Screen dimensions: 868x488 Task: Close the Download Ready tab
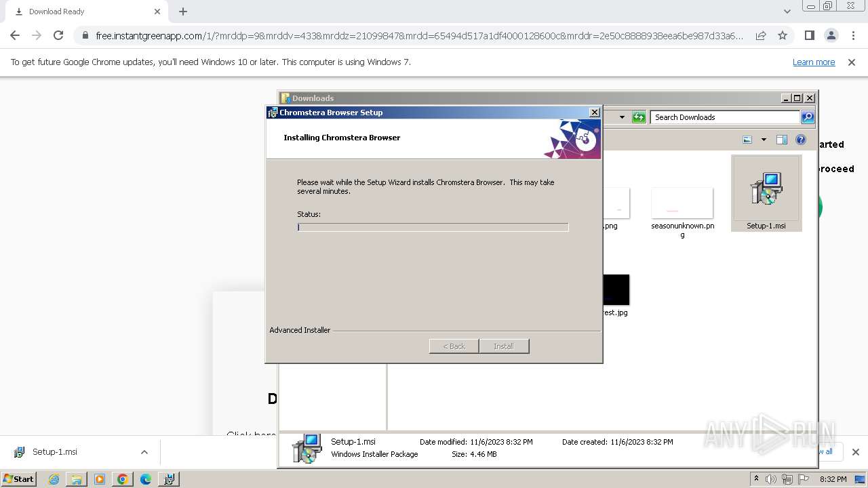(157, 12)
